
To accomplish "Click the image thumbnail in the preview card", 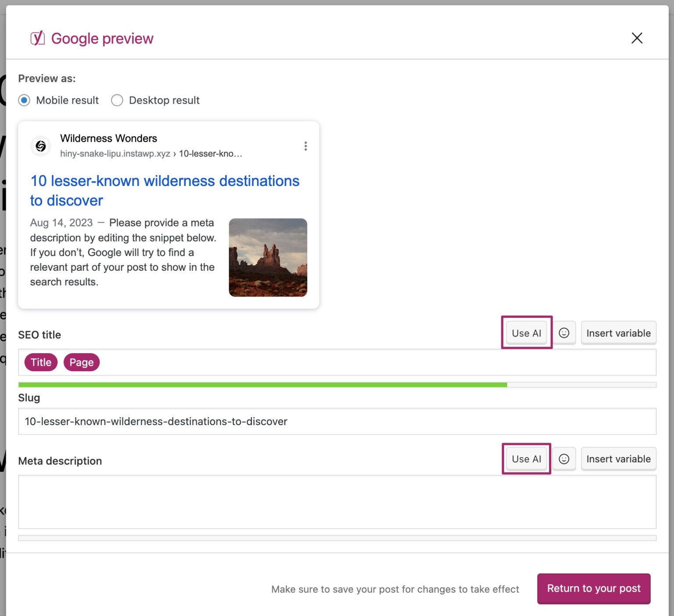I will [x=268, y=258].
